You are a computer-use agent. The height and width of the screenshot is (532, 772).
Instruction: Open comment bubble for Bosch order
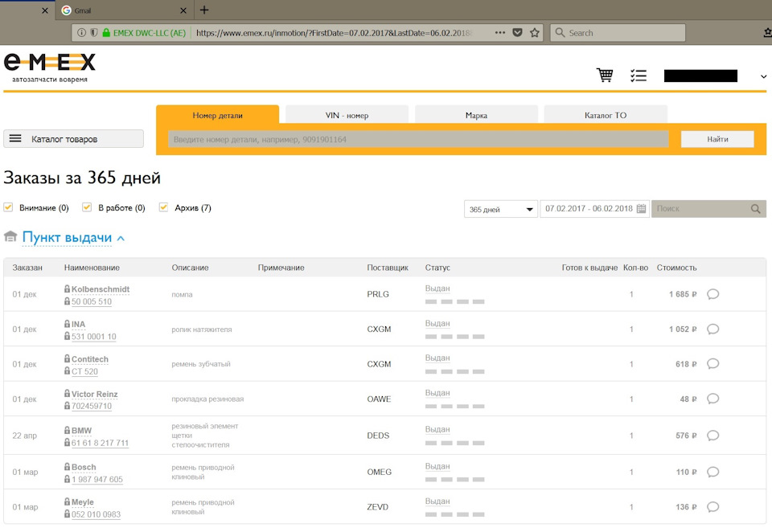coord(713,472)
